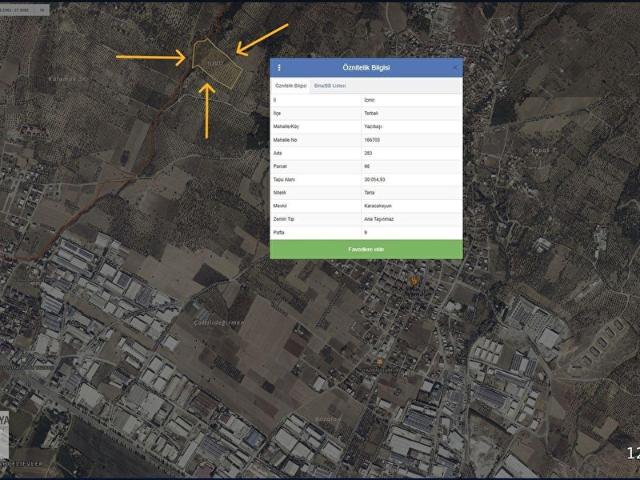The width and height of the screenshot is (640, 480).
Task: Select the Mahalle/Köy value Yazıbaşı
Action: click(x=373, y=127)
